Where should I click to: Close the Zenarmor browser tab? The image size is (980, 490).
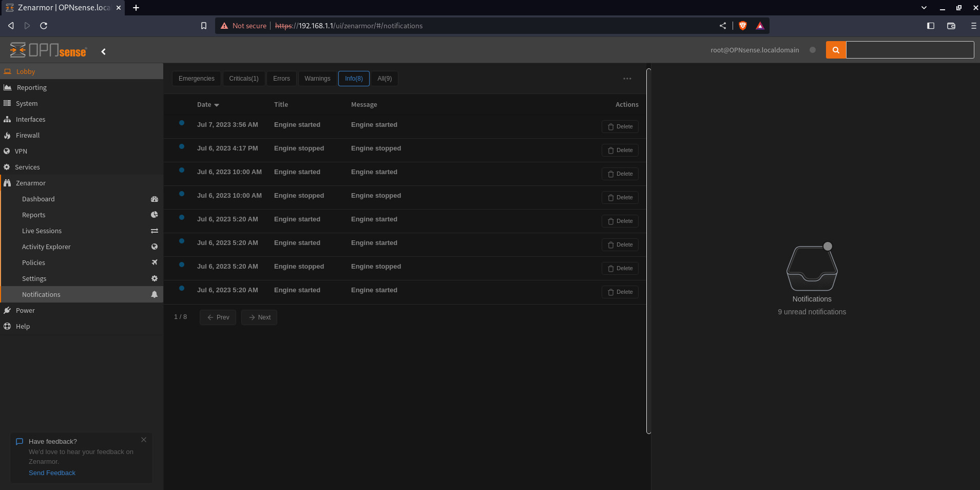119,8
